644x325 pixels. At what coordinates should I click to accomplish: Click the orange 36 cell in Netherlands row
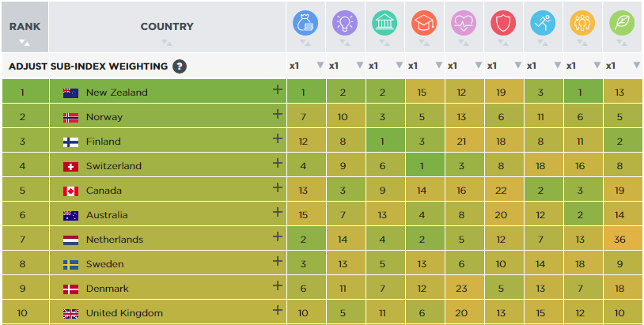coord(619,240)
